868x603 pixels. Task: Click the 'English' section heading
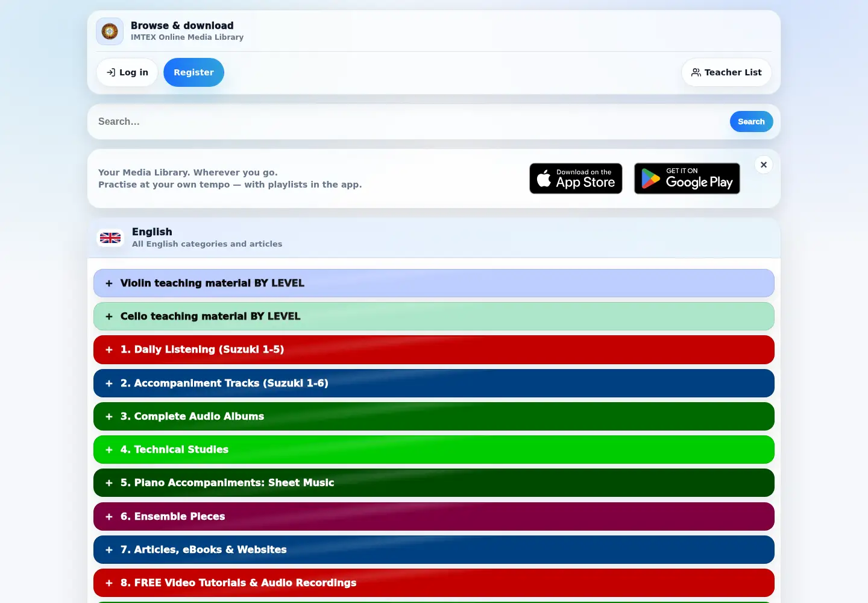click(152, 232)
